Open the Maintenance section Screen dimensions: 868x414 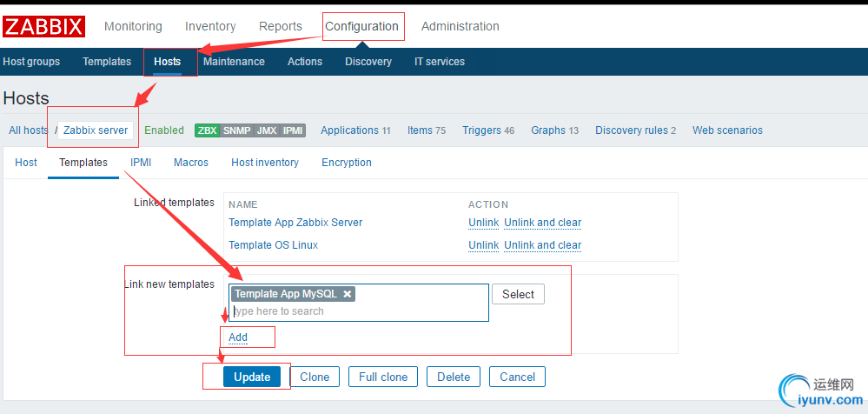(235, 62)
